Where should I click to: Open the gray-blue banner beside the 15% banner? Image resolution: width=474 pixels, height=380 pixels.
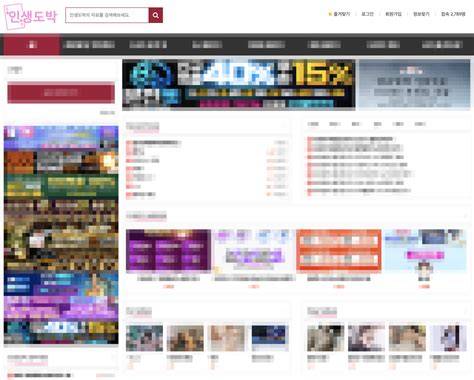[x=414, y=85]
